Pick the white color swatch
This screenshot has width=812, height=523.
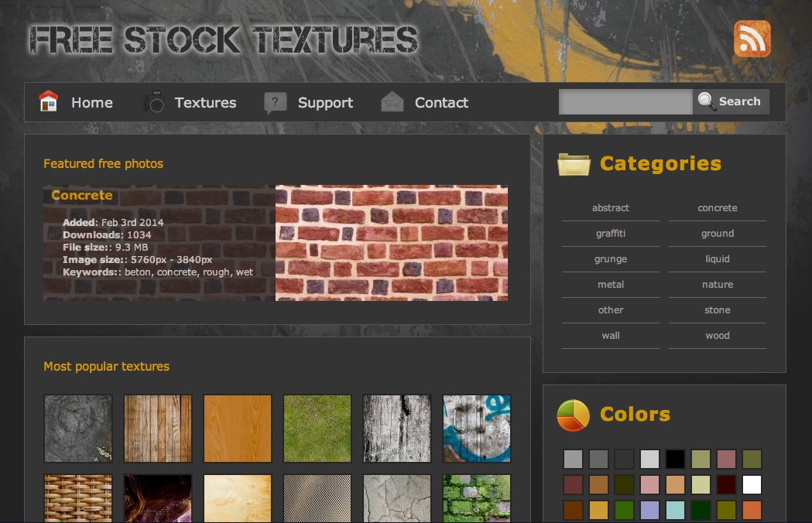(x=752, y=484)
